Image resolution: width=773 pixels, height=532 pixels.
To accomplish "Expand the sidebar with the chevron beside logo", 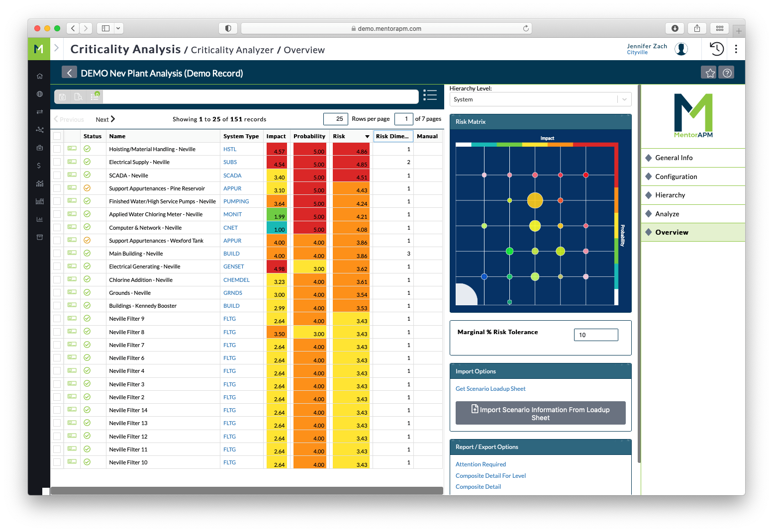I will (57, 48).
